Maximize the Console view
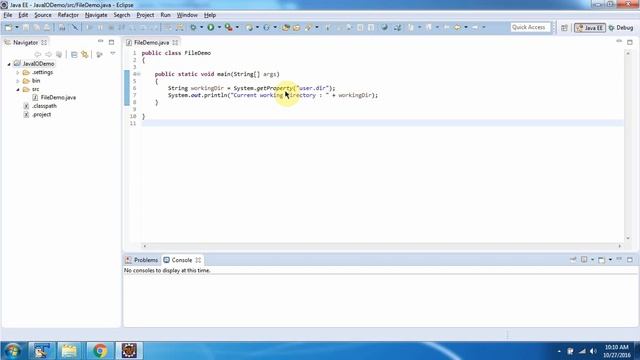 tap(630, 260)
